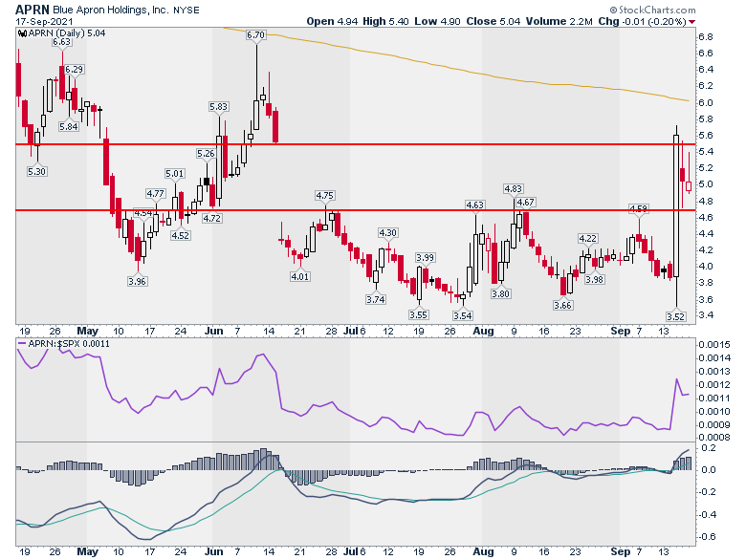
Task: Click the 3.96 low price label
Action: tap(137, 281)
